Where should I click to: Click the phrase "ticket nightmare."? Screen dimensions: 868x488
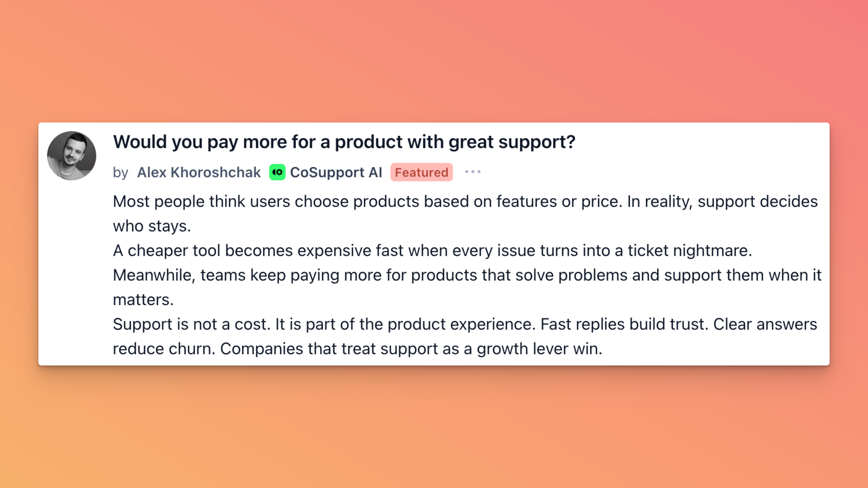pos(689,251)
